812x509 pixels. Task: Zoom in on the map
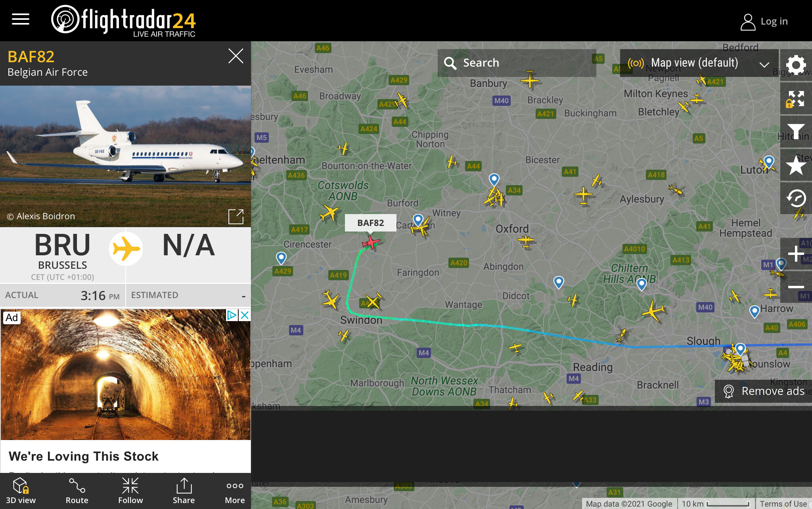796,254
